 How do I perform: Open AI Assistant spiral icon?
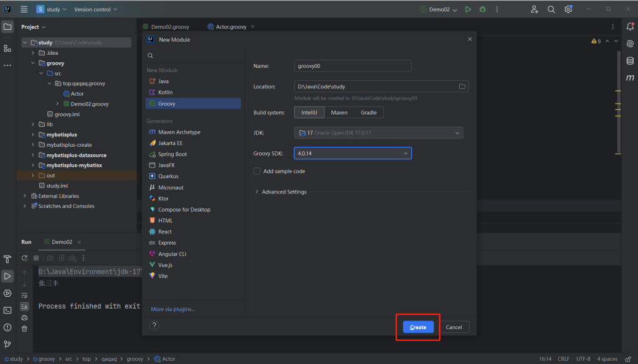pyautogui.click(x=630, y=44)
